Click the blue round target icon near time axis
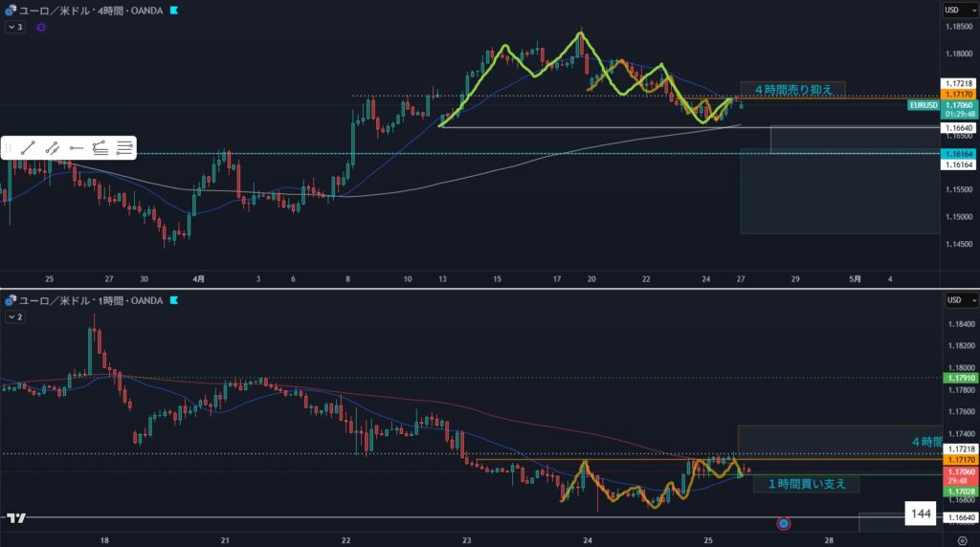Image resolution: width=980 pixels, height=547 pixels. tap(784, 523)
